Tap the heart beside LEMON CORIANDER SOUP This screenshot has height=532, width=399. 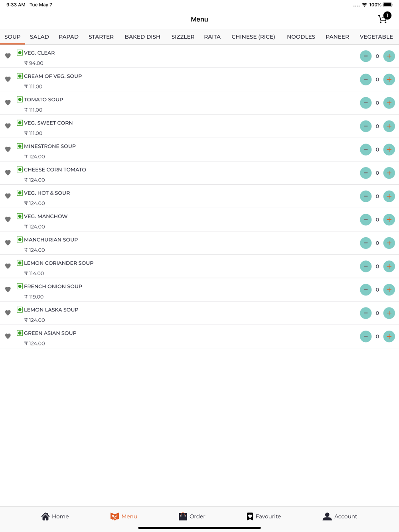[8, 266]
